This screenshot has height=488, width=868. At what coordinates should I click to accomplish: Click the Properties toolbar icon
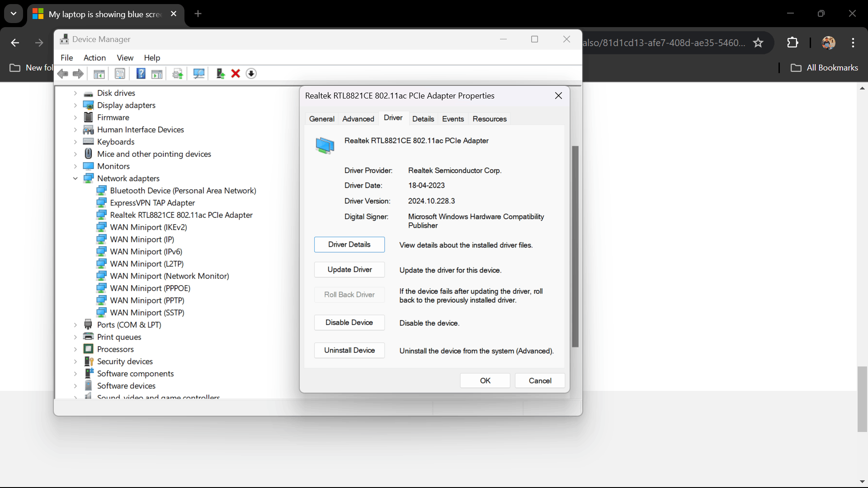[x=120, y=74]
